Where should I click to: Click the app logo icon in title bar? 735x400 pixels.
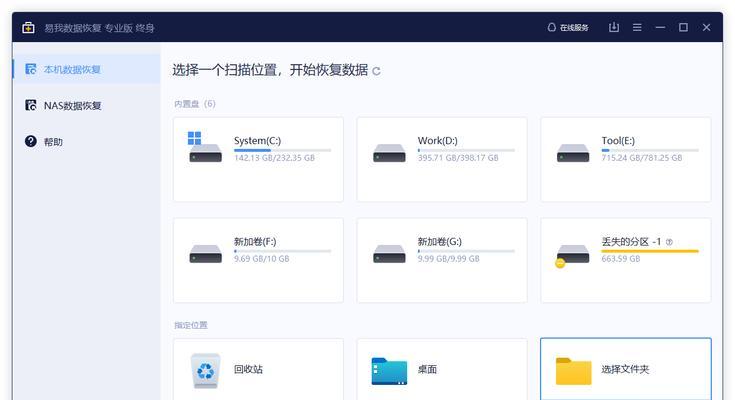click(28, 28)
